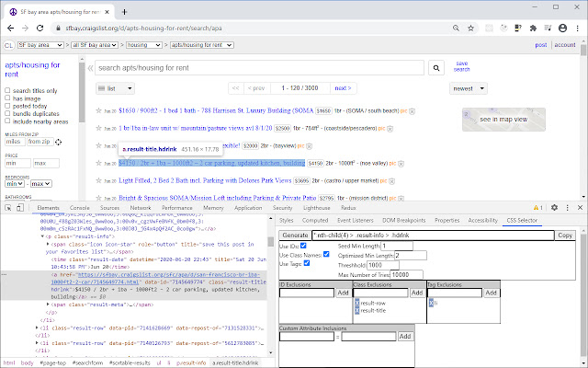Open the bedrooms min dropdown

[x=15, y=184]
